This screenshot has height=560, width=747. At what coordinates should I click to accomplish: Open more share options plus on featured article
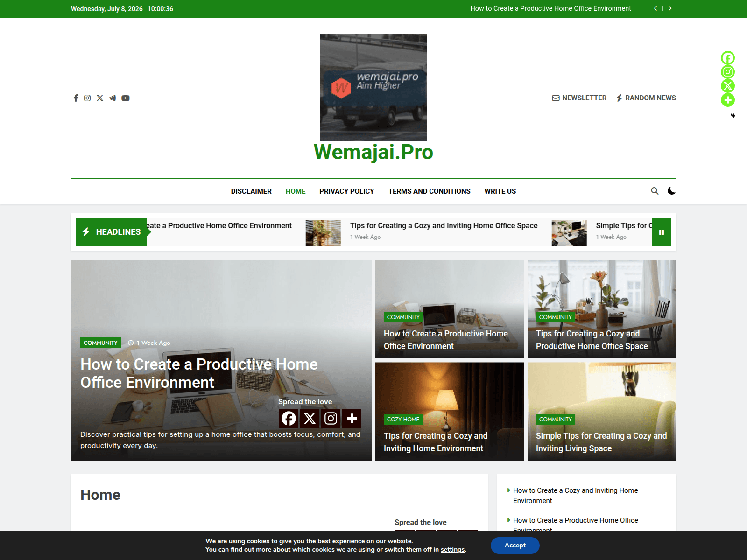pyautogui.click(x=352, y=419)
